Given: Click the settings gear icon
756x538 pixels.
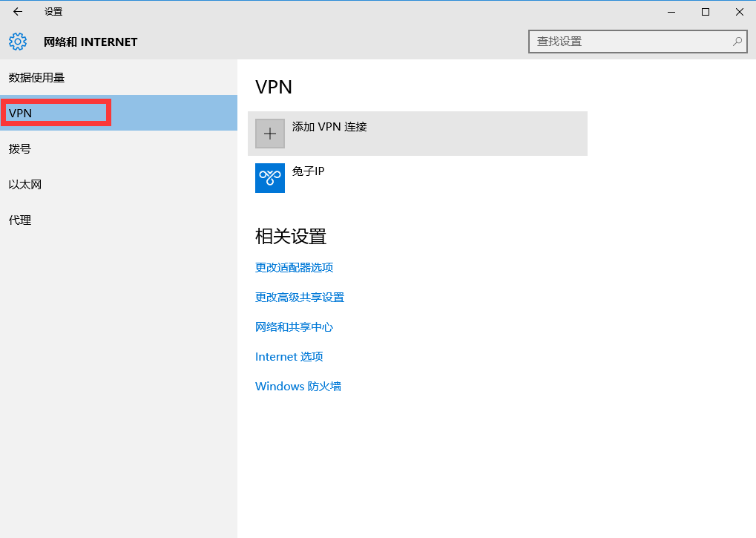Looking at the screenshot, I should point(18,42).
